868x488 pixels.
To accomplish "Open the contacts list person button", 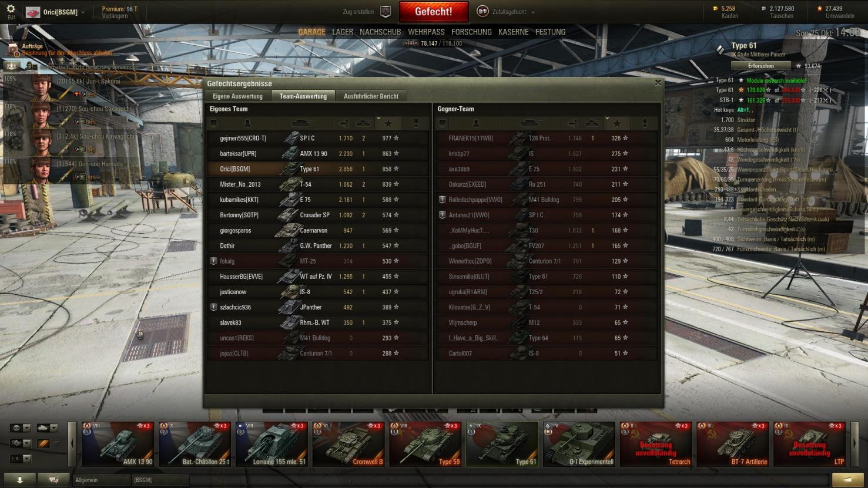I will coord(19,480).
